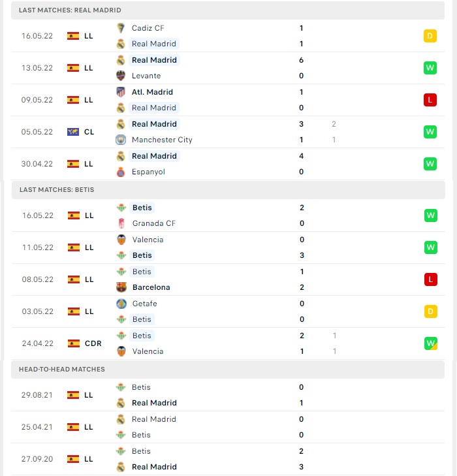Open the Barcelona team link
The image size is (457, 476).
(x=151, y=287)
